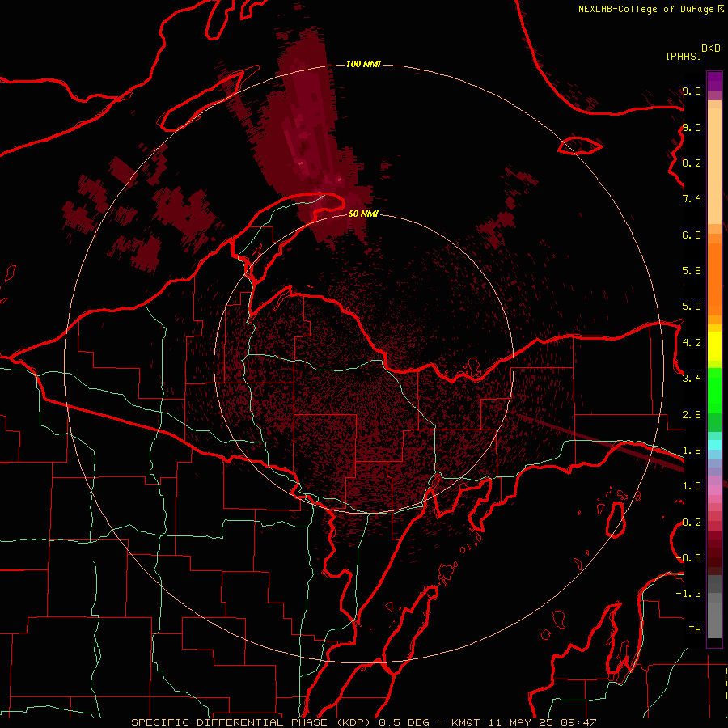Select the 6.6 scale value

pos(692,235)
